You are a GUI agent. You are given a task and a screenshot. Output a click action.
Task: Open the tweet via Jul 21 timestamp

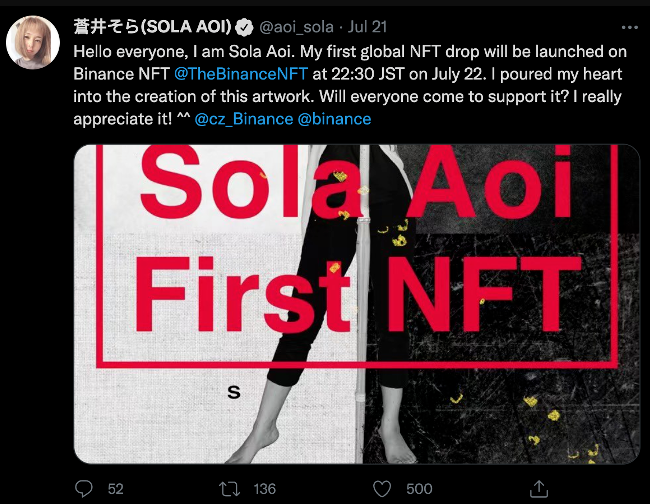pos(367,27)
